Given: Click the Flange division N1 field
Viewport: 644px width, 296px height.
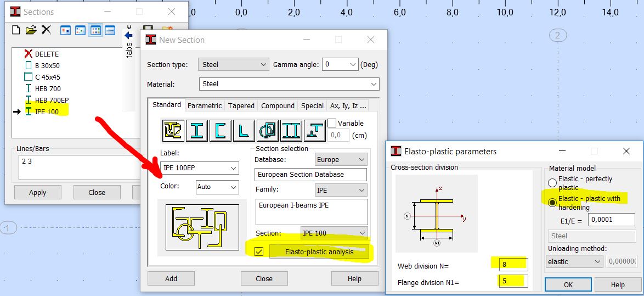Looking at the screenshot, I should pos(513,282).
